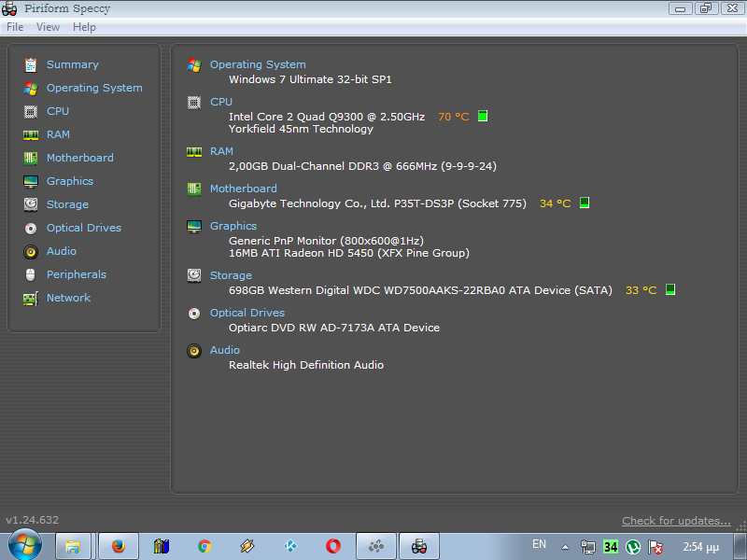Image resolution: width=747 pixels, height=560 pixels.
Task: Click the Audio speaker icon in sidebar
Action: coord(31,251)
